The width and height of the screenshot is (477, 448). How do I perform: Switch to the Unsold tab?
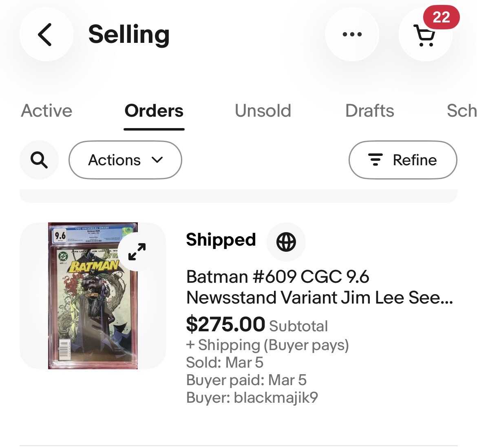click(263, 111)
